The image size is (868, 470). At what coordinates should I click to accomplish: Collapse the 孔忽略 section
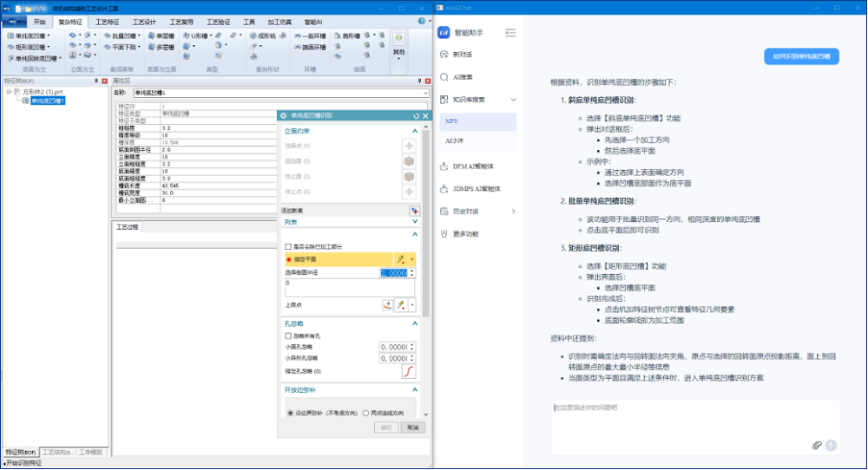click(414, 323)
